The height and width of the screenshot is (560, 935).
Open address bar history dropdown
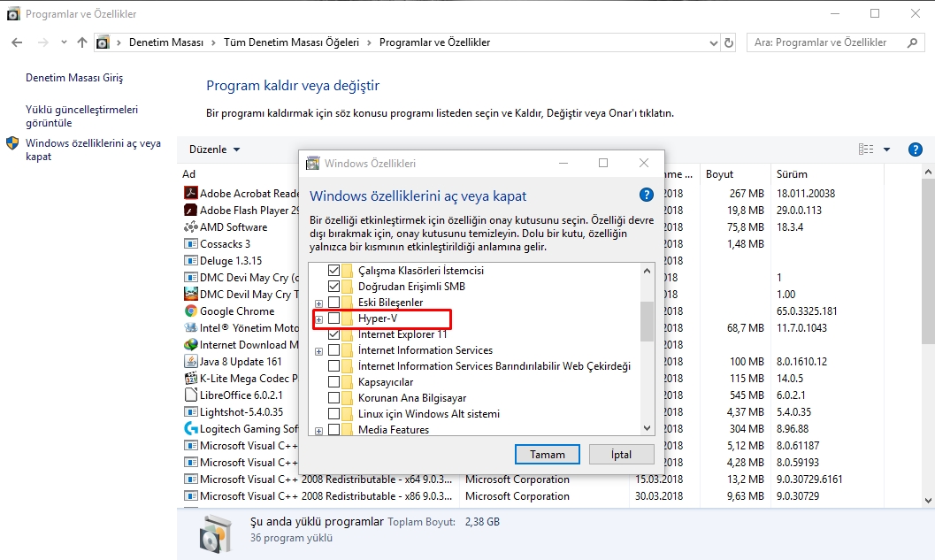713,43
